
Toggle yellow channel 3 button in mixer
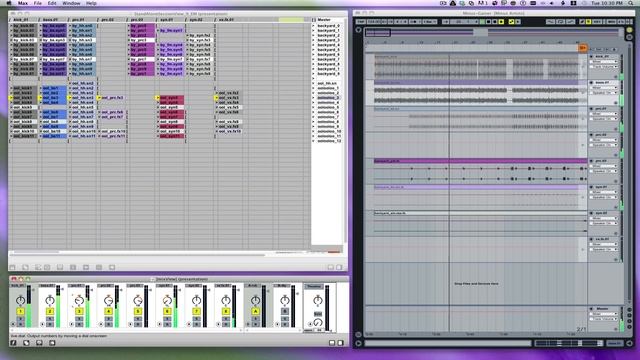(79, 311)
